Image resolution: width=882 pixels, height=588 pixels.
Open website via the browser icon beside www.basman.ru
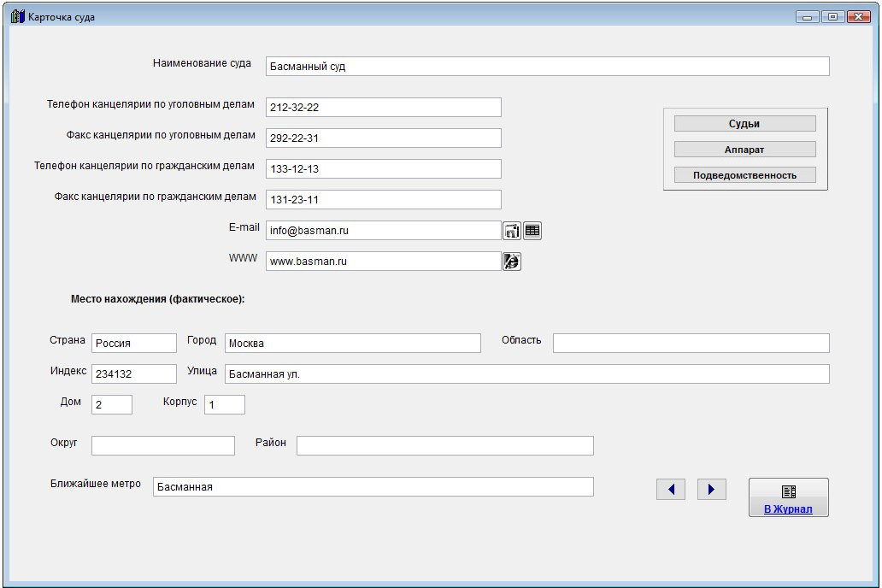(x=511, y=261)
